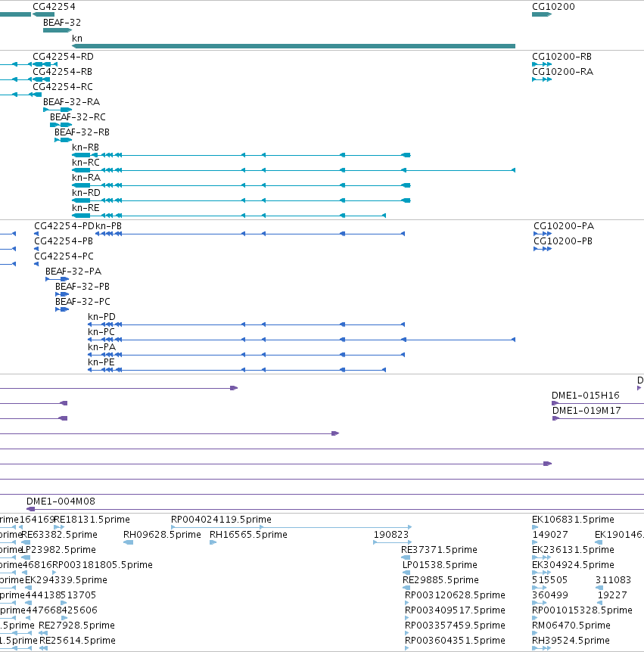The image size is (644, 652).
Task: Click EST RE37371.5prime
Action: pyautogui.click(x=439, y=550)
